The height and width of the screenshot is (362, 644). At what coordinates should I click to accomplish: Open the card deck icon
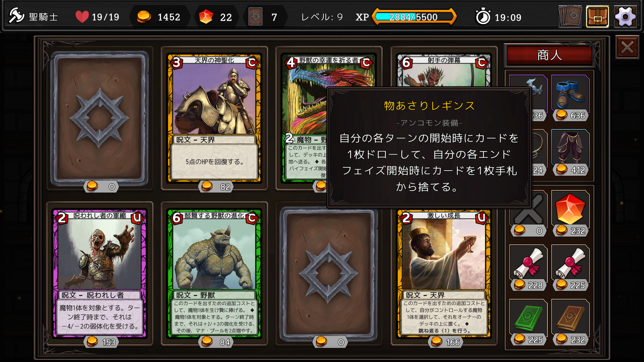pos(570,16)
